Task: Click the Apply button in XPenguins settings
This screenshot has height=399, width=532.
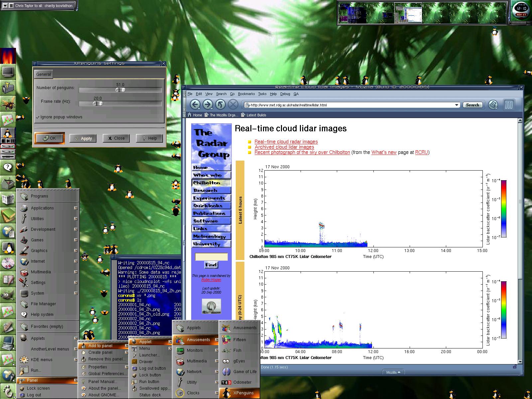Action: [83, 138]
